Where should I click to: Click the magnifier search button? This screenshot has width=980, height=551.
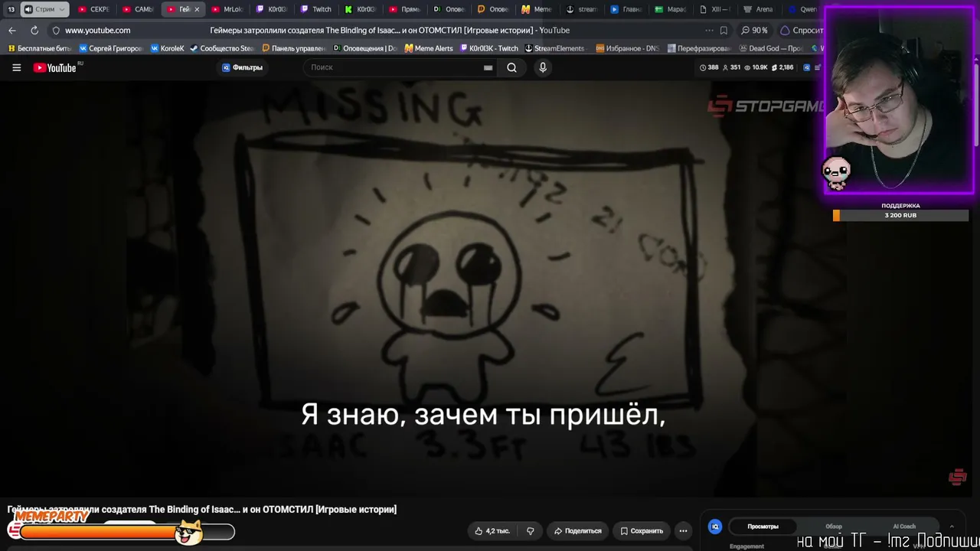pos(511,67)
